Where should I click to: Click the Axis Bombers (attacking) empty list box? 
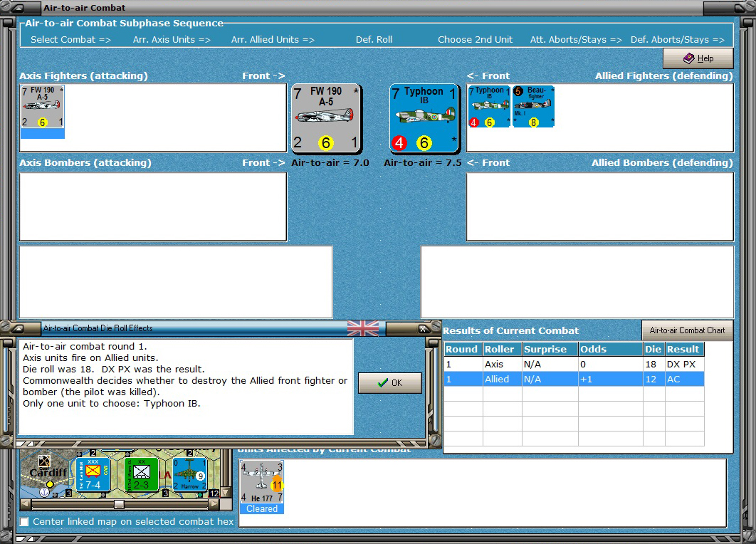(153, 206)
